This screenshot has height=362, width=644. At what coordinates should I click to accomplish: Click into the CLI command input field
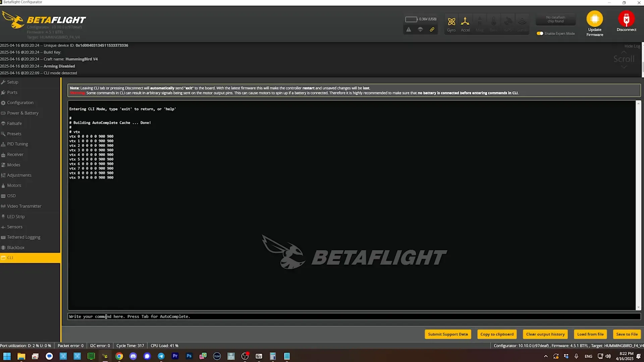[x=354, y=316]
